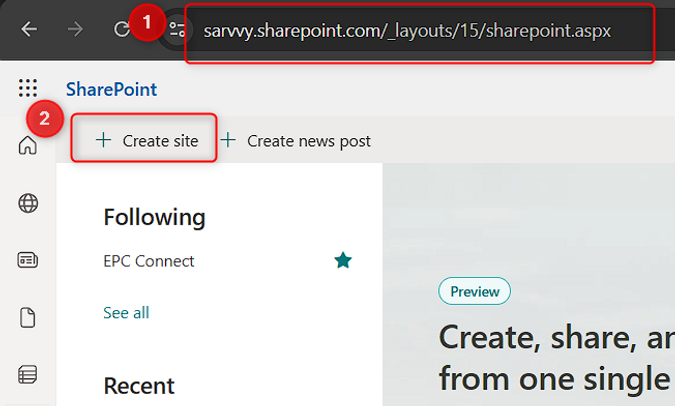The width and height of the screenshot is (675, 406).
Task: Reload the page with the refresh icon
Action: [122, 29]
